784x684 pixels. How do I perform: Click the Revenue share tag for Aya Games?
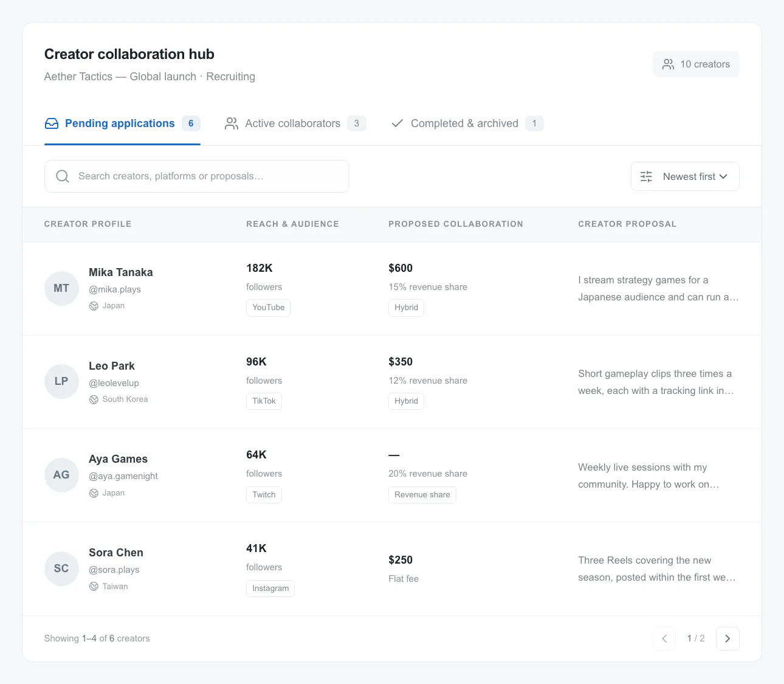pos(422,495)
